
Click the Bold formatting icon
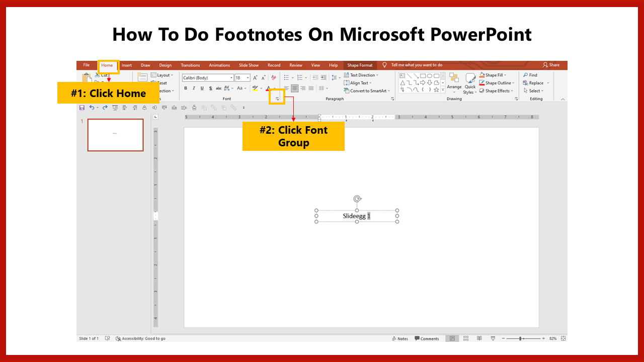coord(186,88)
